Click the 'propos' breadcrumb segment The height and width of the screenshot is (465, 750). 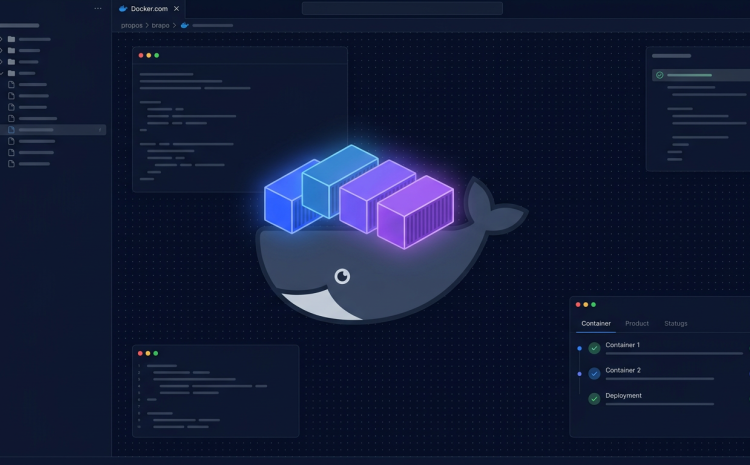[x=132, y=25]
